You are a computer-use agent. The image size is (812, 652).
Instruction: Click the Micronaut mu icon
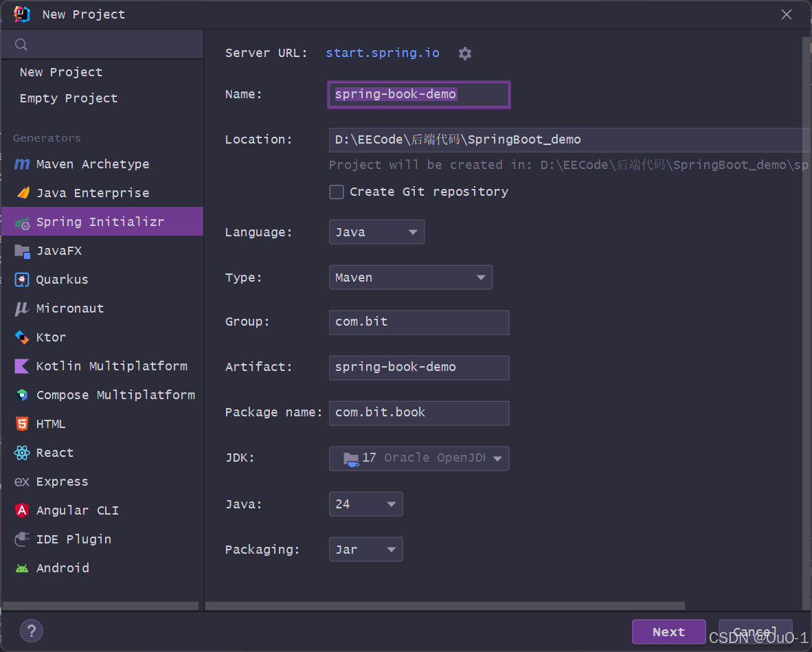(22, 308)
